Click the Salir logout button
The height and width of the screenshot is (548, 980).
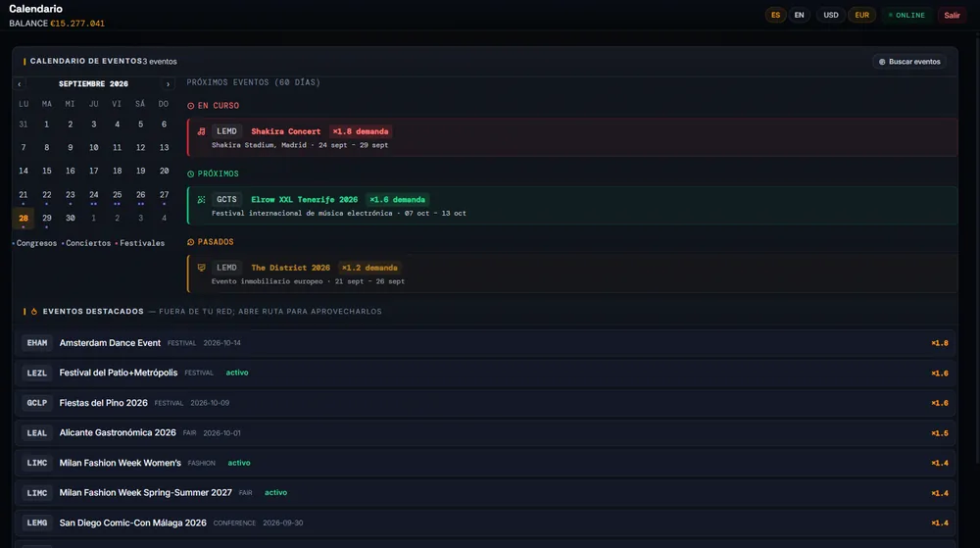coord(952,15)
